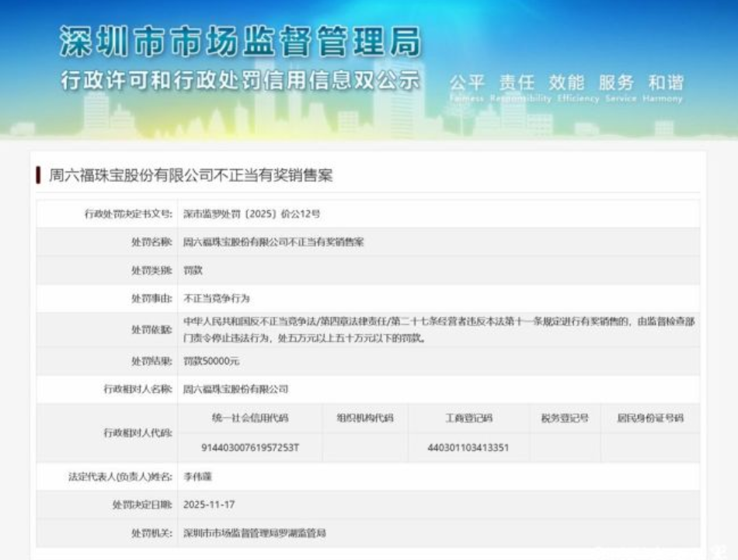Click the 处罚机关 value 深圳市市场监督管理局罗湖监管局

pyautogui.click(x=255, y=533)
